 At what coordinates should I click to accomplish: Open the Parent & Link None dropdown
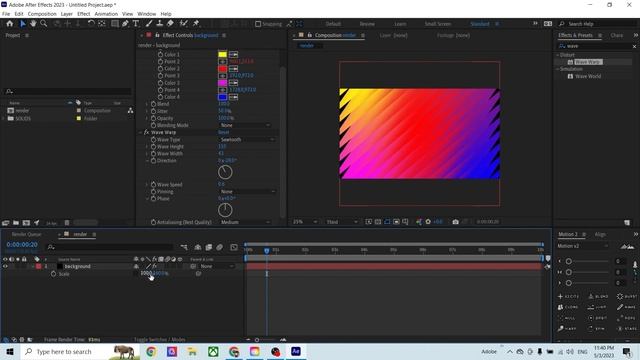click(x=217, y=266)
